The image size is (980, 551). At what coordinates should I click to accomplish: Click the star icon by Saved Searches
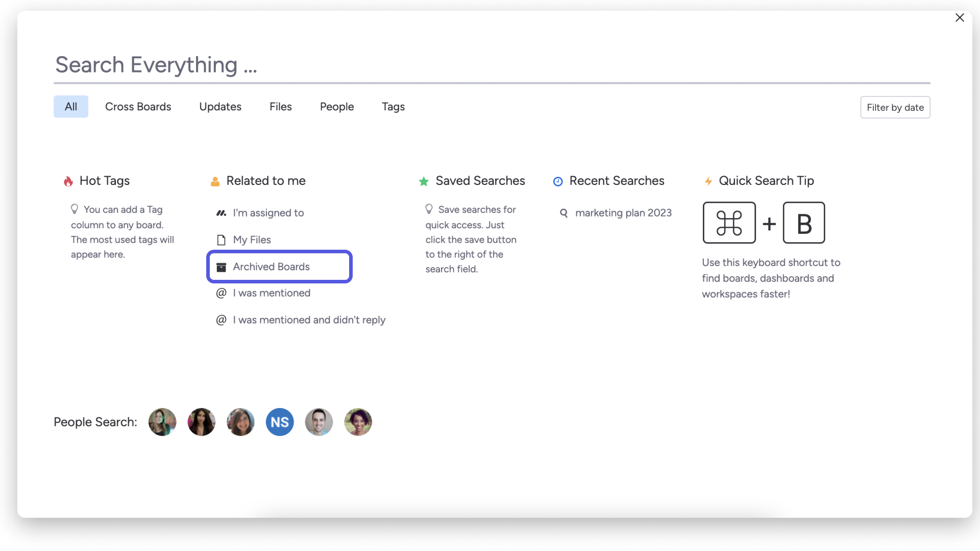(424, 181)
